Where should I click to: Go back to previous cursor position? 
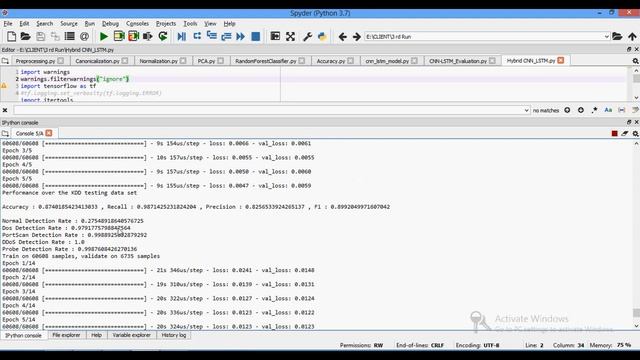click(x=342, y=37)
